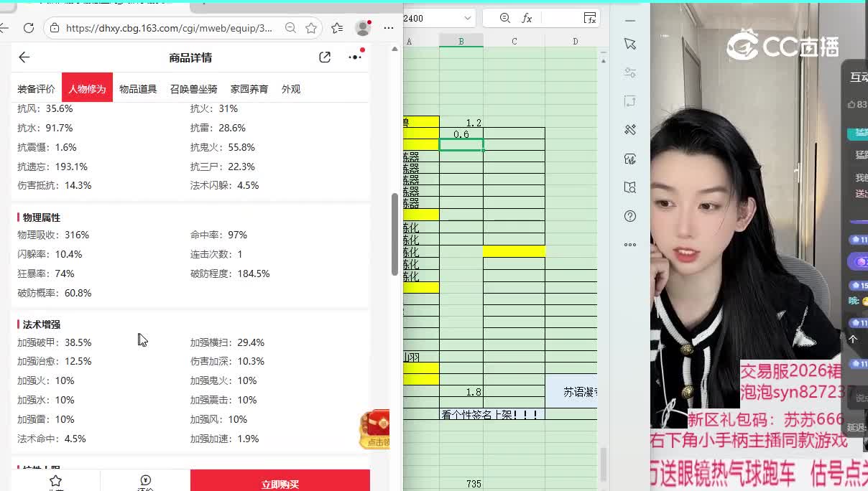Open the red envelope promo icon
868x491 pixels.
[375, 429]
